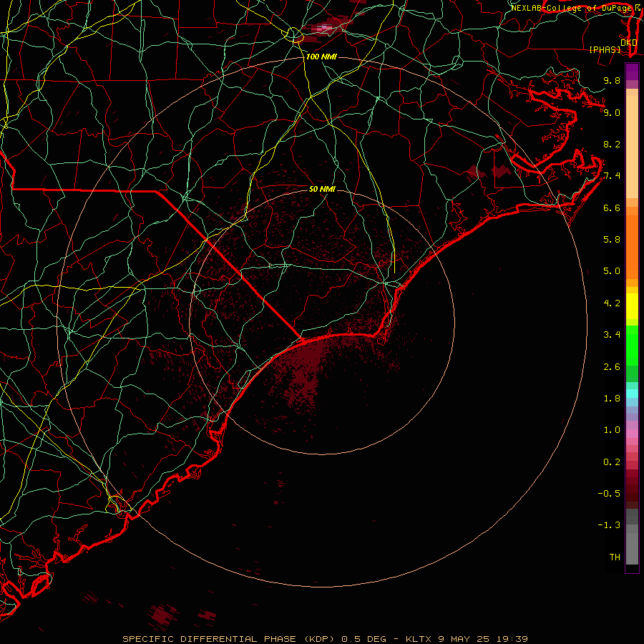Click the pink segment of the color bar
This screenshot has width=644, height=644.
(x=632, y=434)
